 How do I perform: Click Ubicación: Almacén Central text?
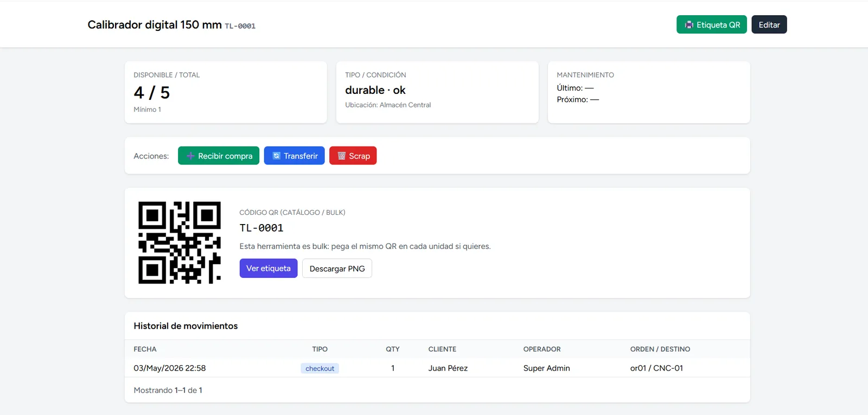388,105
